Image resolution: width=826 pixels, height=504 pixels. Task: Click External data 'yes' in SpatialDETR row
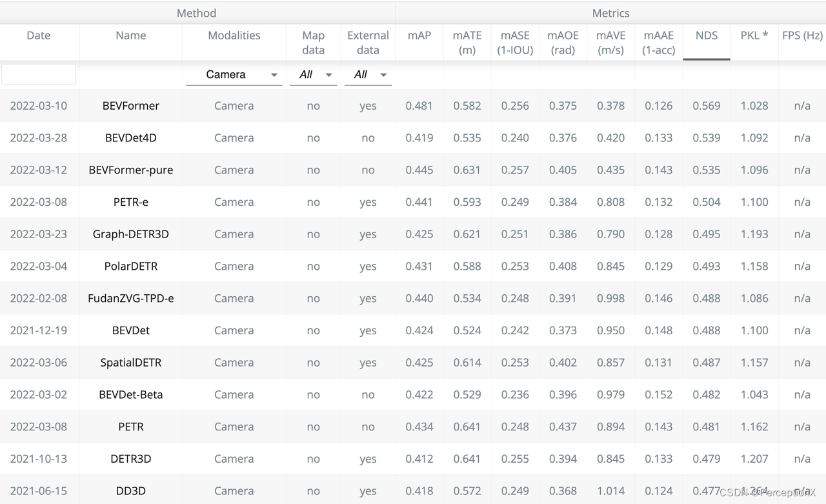tap(368, 363)
